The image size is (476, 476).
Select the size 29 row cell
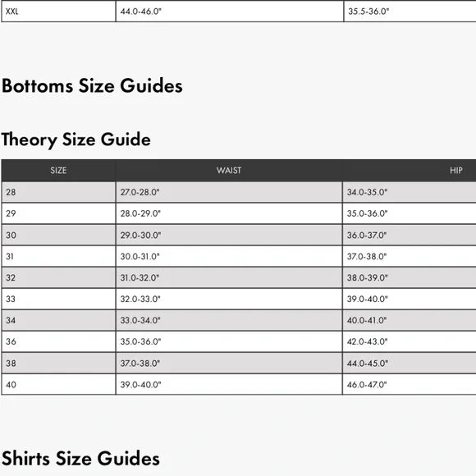coord(58,213)
